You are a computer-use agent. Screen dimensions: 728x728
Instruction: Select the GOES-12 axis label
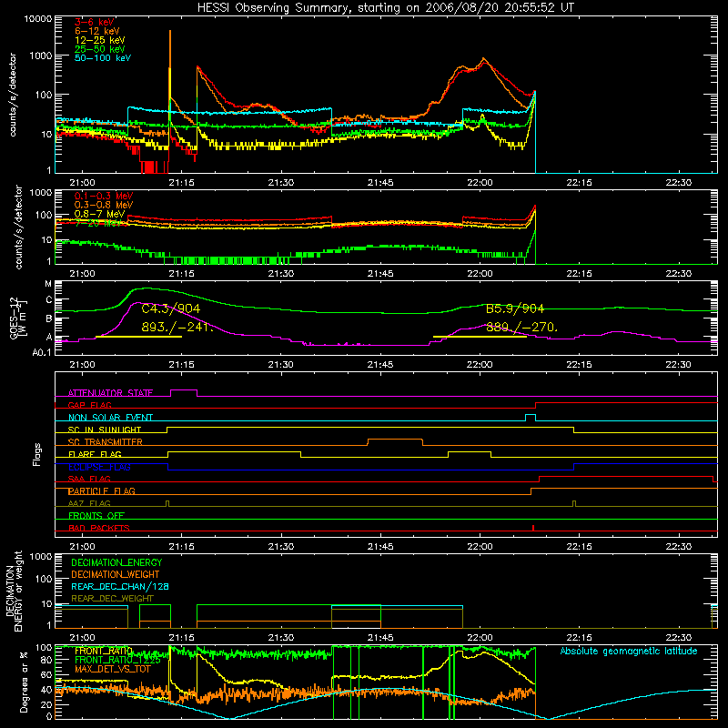tap(18, 318)
